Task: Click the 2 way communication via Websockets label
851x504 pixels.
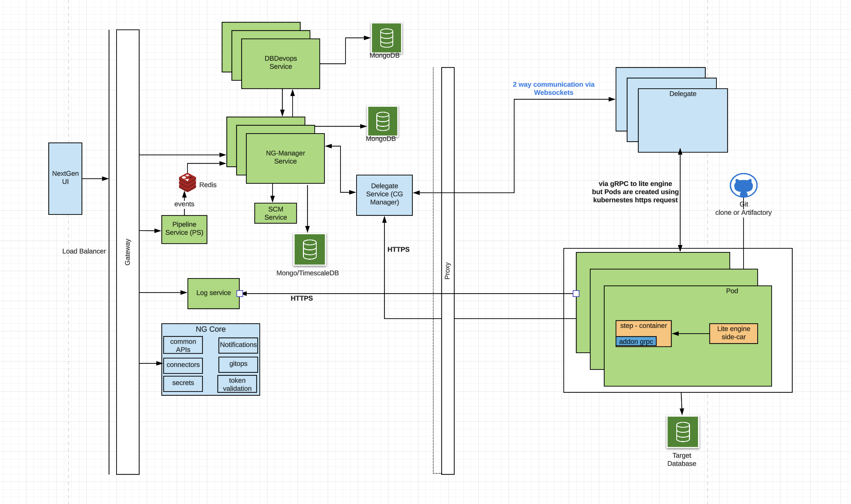Action: [x=553, y=88]
